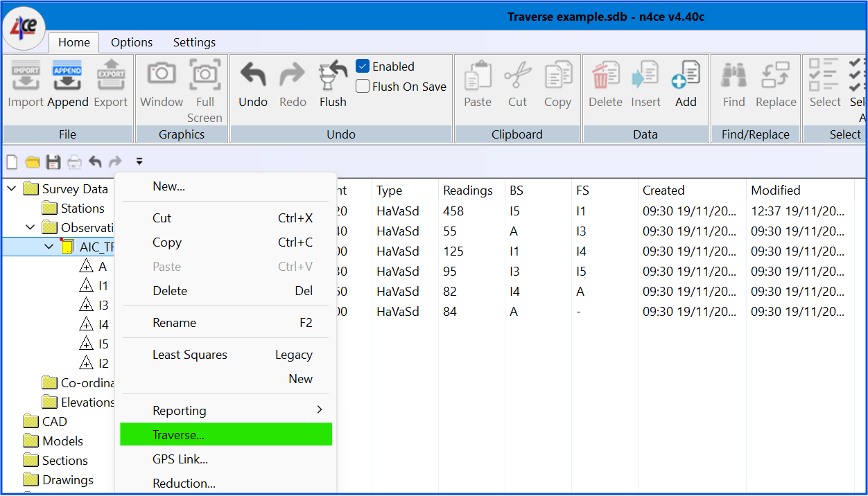Viewport: 868px width, 496px height.
Task: Click the Export file icon
Action: (x=111, y=76)
